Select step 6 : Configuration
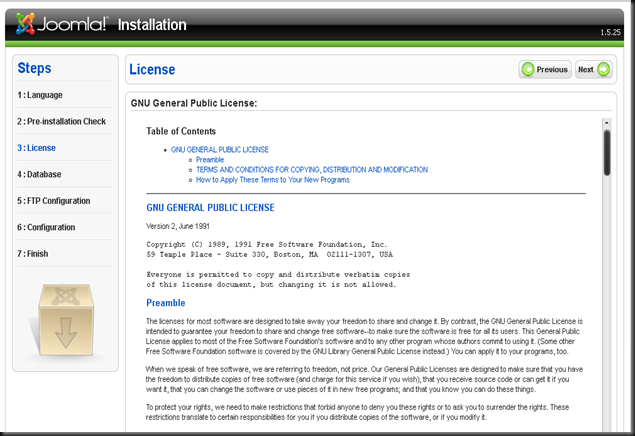 pyautogui.click(x=46, y=228)
